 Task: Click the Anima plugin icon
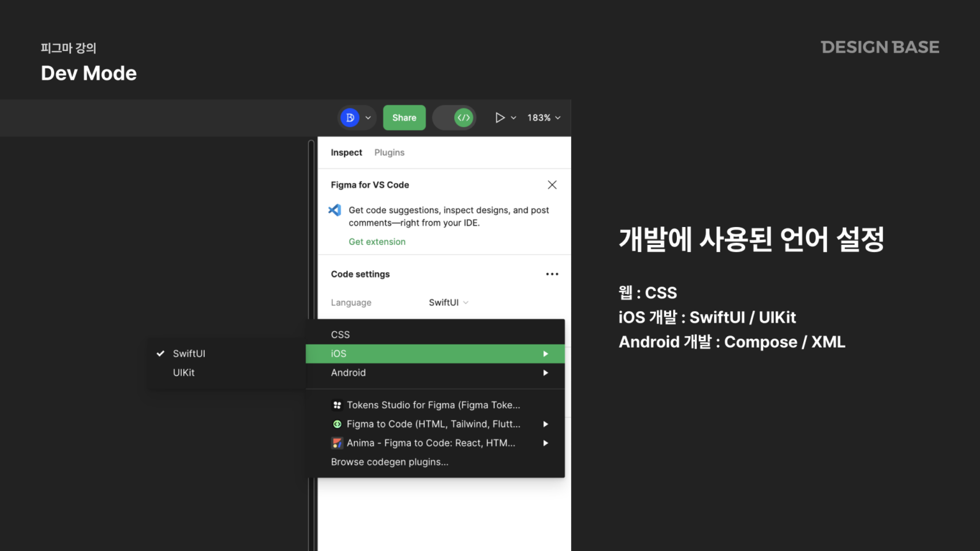click(337, 443)
